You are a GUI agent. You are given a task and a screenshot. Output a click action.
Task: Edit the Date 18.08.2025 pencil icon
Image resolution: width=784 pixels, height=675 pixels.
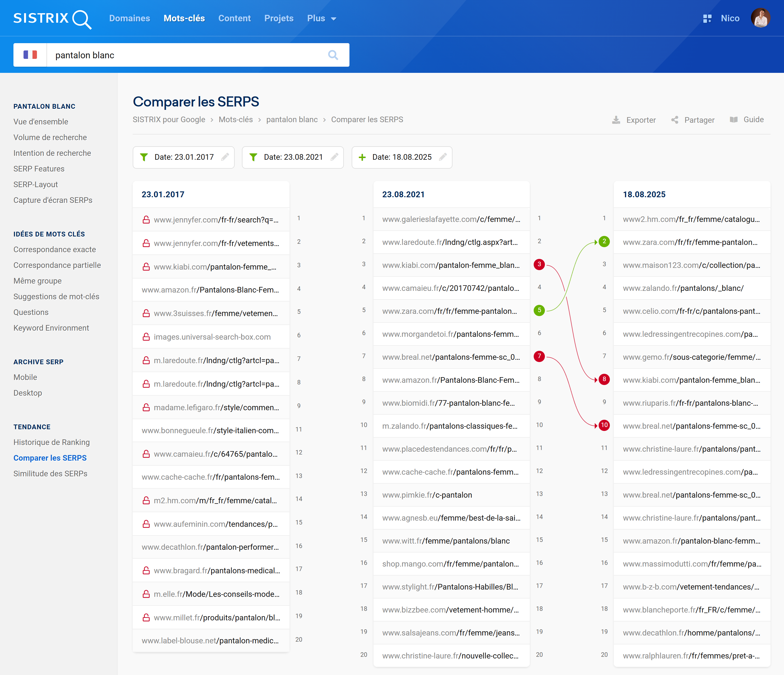(x=443, y=157)
